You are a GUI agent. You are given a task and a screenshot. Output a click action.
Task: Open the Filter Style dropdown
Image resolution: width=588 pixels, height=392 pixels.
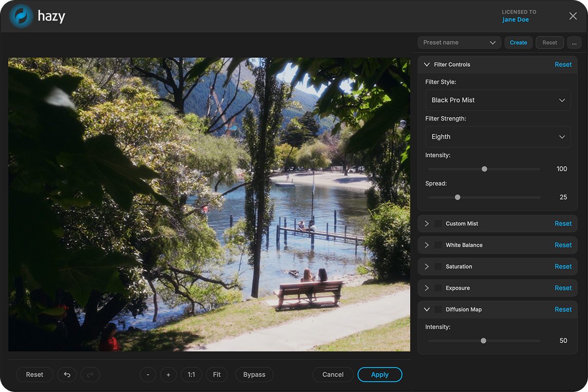498,100
